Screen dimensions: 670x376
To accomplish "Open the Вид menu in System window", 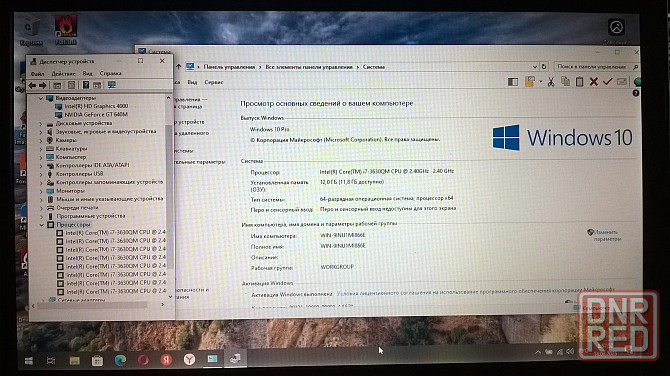I will click(x=192, y=82).
